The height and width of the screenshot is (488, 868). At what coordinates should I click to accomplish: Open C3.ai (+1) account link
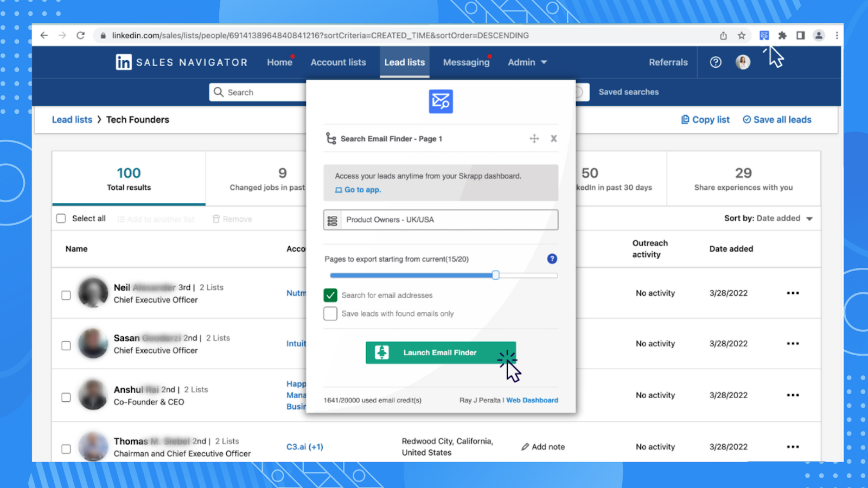click(305, 447)
